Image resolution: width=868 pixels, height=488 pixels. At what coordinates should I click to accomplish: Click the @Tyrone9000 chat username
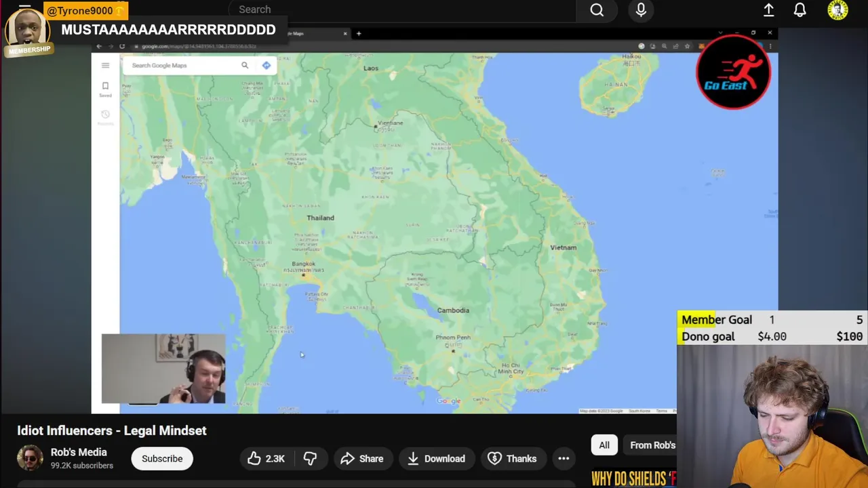pyautogui.click(x=79, y=11)
